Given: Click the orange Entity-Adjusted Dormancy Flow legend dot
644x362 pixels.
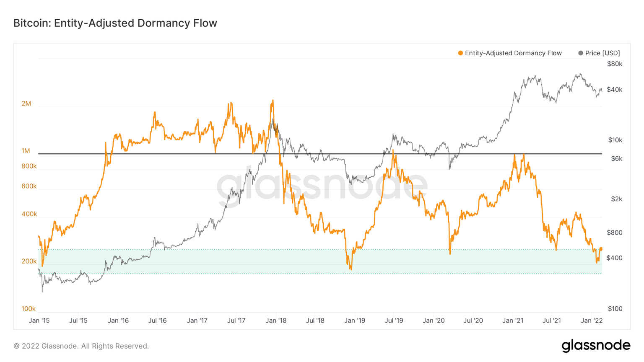Looking at the screenshot, I should [x=460, y=53].
